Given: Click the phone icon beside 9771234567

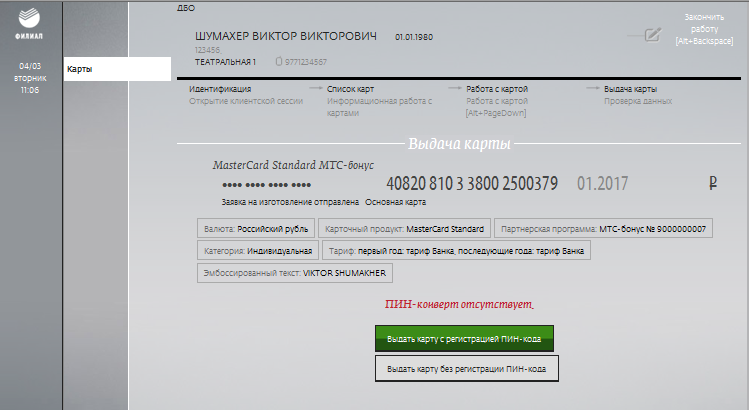Looking at the screenshot, I should (279, 62).
